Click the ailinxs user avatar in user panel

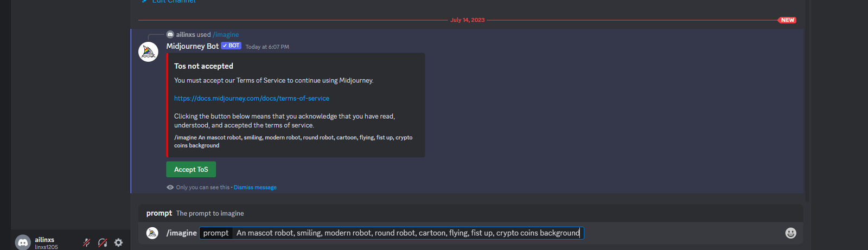click(23, 243)
